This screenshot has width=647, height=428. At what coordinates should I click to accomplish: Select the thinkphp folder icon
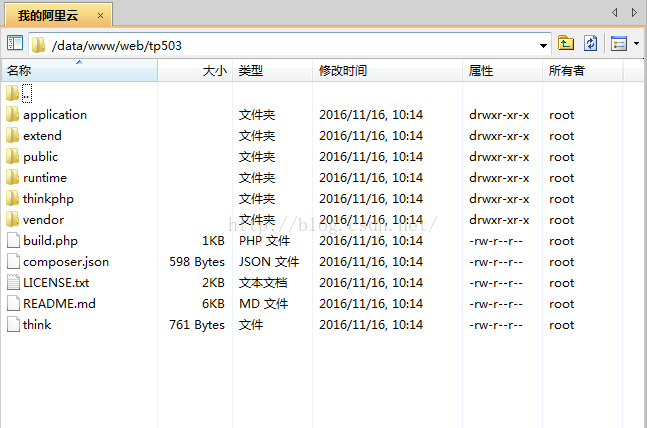point(12,199)
